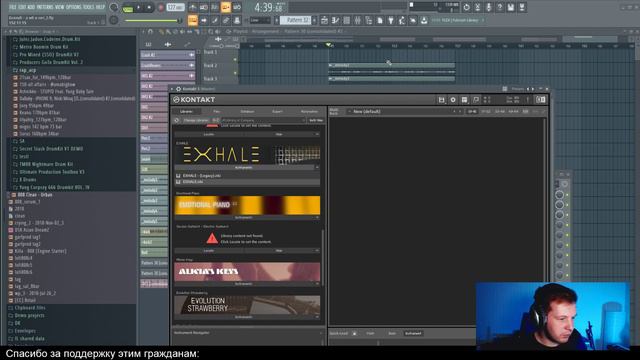Open the Evolution Strawberry library banner
Image resolution: width=640 pixels, height=360 pixels.
pos(247,305)
